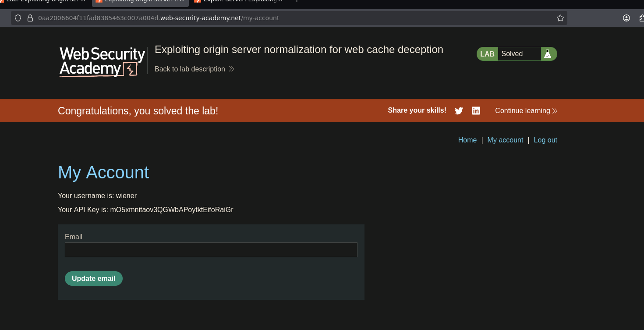Focus the Email input field

(211, 250)
